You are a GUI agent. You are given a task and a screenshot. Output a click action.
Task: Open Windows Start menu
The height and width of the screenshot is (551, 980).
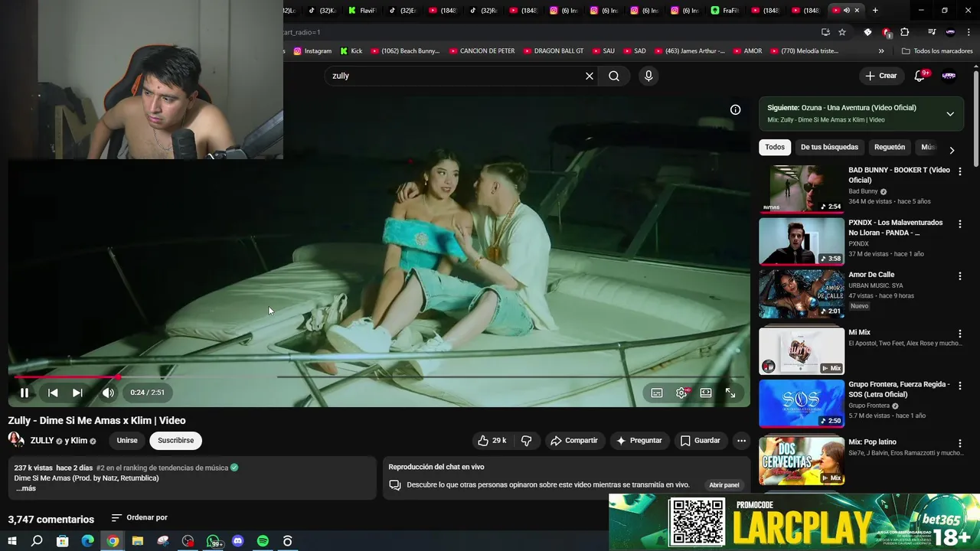point(11,541)
